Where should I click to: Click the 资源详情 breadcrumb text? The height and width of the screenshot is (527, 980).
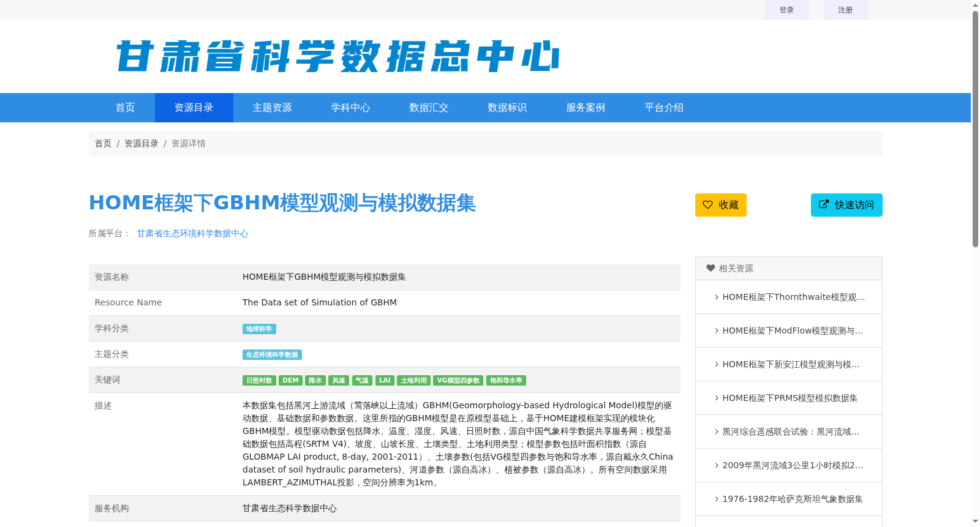click(188, 143)
